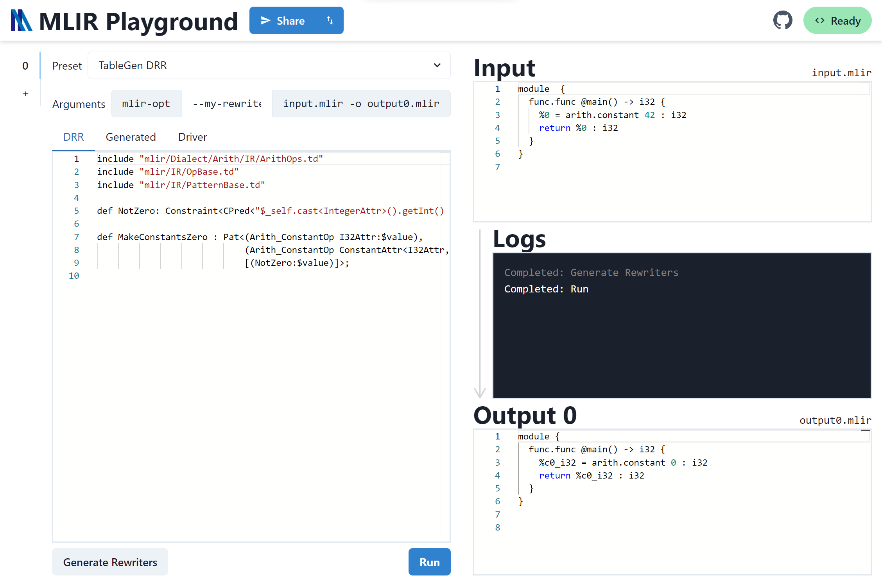Click the Ready status code icon
This screenshot has height=588, width=882.
click(x=820, y=20)
